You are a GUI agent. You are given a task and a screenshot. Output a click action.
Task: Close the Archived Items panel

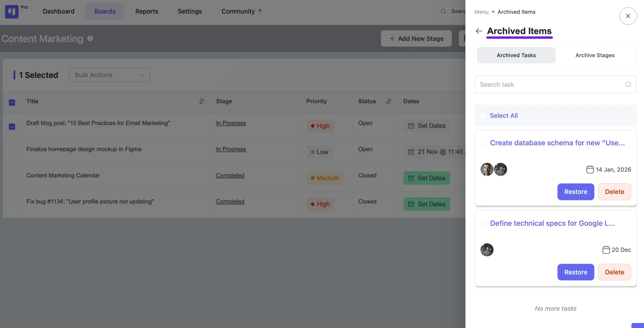[x=628, y=16]
